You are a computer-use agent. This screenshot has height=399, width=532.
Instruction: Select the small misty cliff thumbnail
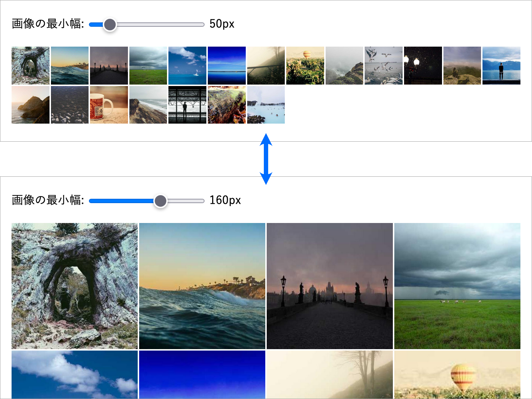[x=344, y=65]
